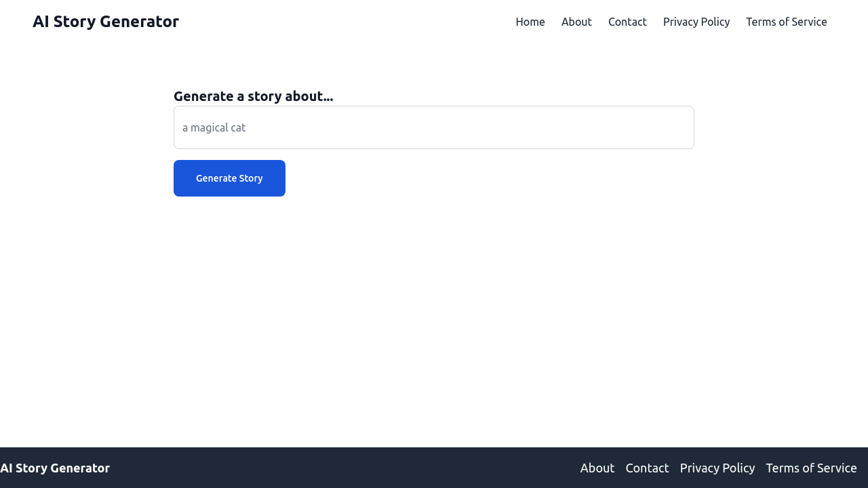868x488 pixels.
Task: View Terms of Service via the top navigation
Action: 787,22
